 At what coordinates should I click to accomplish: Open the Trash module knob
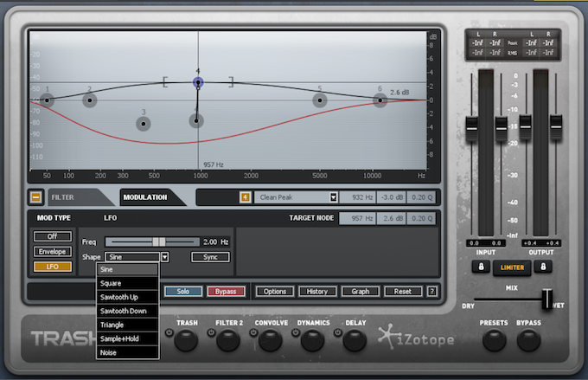click(x=186, y=340)
